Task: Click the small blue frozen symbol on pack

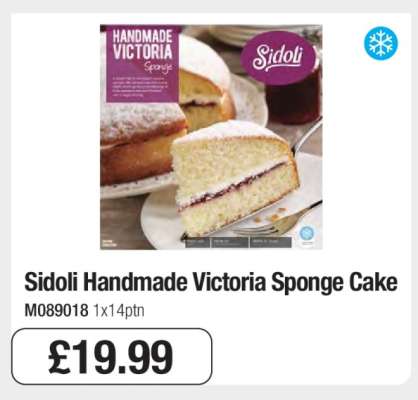Action: point(306,234)
